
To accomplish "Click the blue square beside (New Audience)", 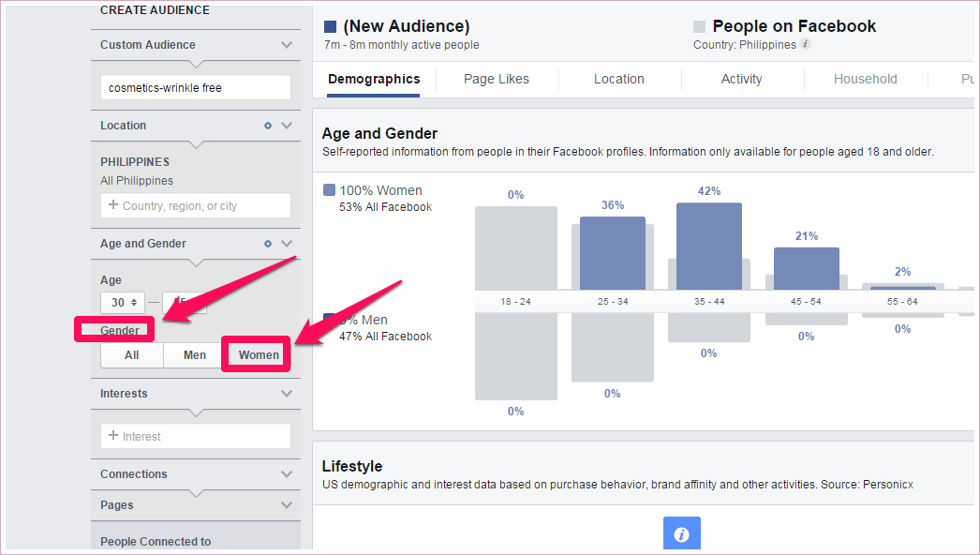I will 330,26.
